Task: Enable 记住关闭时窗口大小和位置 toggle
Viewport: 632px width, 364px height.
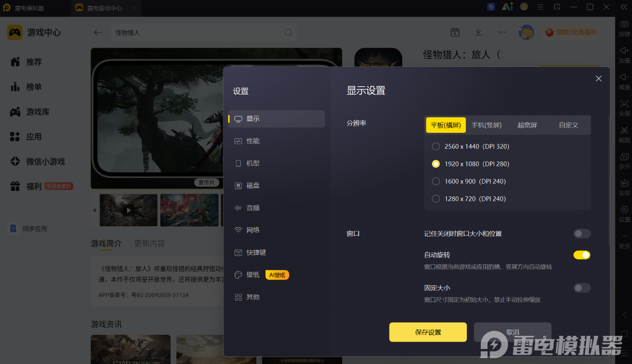Action: coord(582,234)
